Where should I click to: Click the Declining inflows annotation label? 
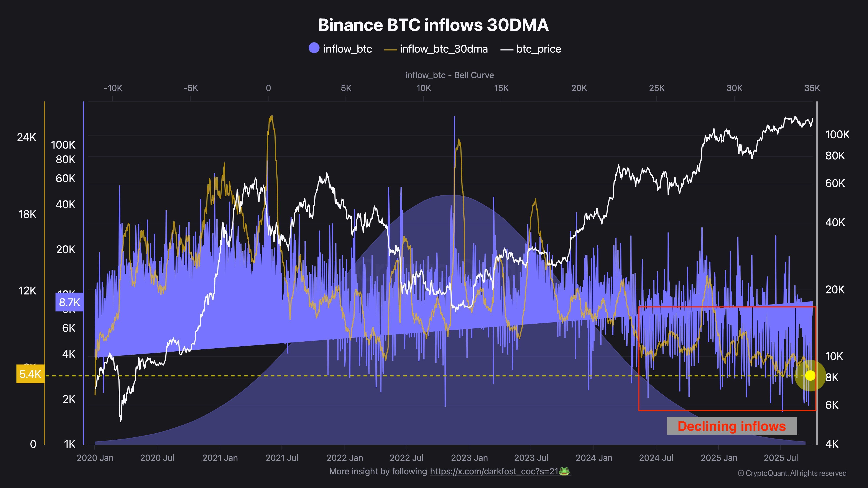point(732,426)
